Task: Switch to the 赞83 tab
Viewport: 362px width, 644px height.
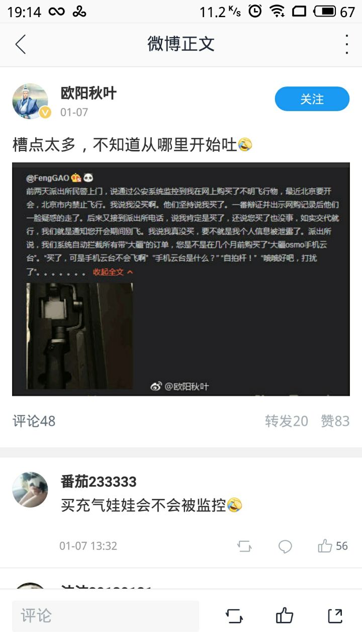Action: point(335,421)
